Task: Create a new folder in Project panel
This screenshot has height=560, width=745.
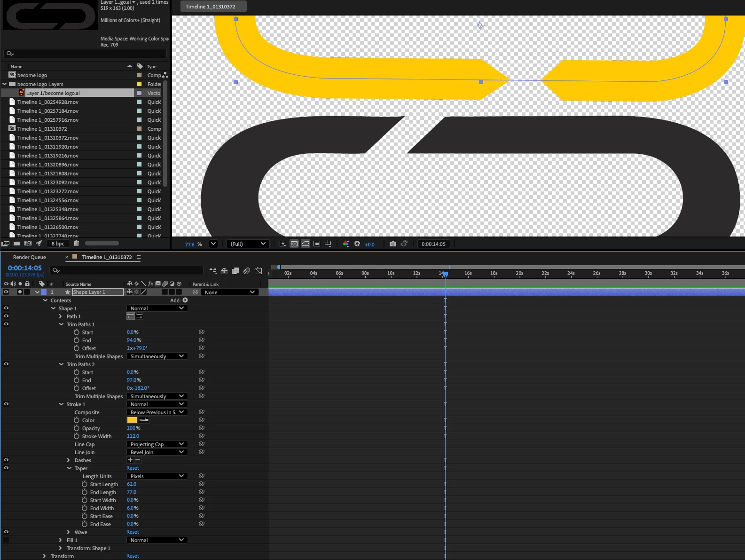Action: 16,244
